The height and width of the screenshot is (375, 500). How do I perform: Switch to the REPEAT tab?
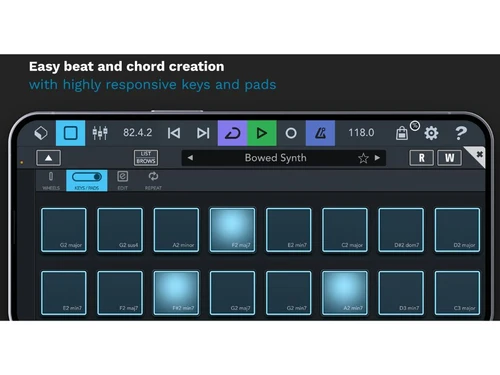pos(153,181)
